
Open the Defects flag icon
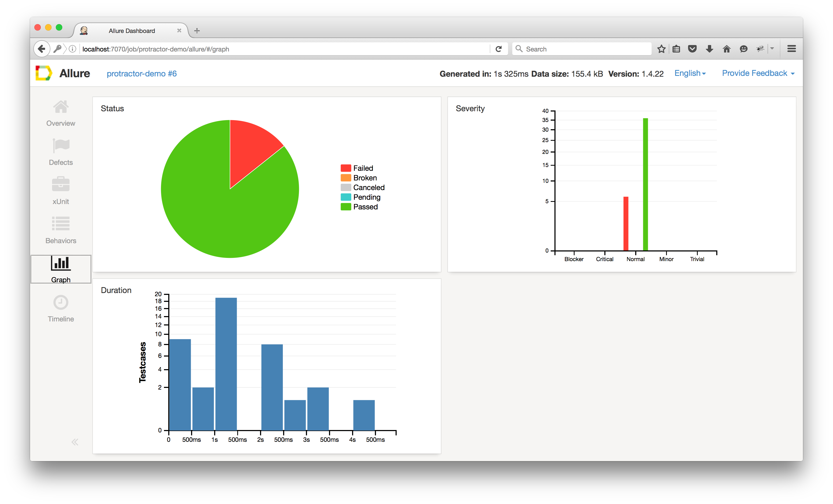point(61,146)
